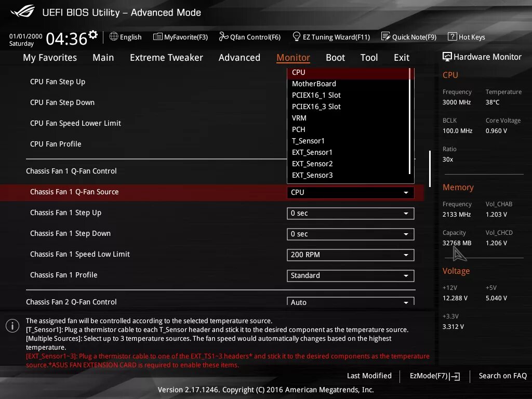Click the Chassis Fan 1 Step Up label
The width and height of the screenshot is (532, 399).
[x=66, y=212]
